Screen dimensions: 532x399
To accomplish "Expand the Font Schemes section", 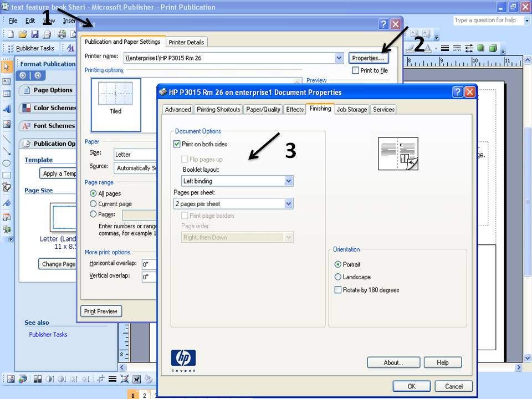I will [48, 126].
